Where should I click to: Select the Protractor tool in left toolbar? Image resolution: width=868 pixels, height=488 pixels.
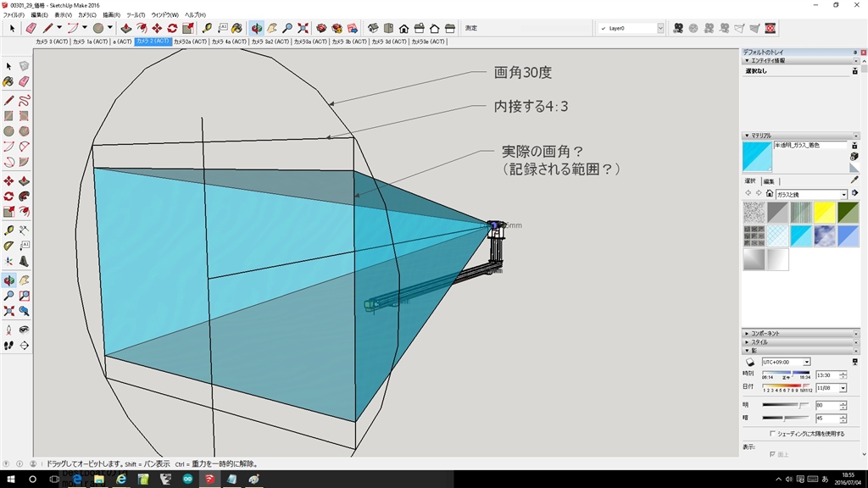click(x=8, y=246)
